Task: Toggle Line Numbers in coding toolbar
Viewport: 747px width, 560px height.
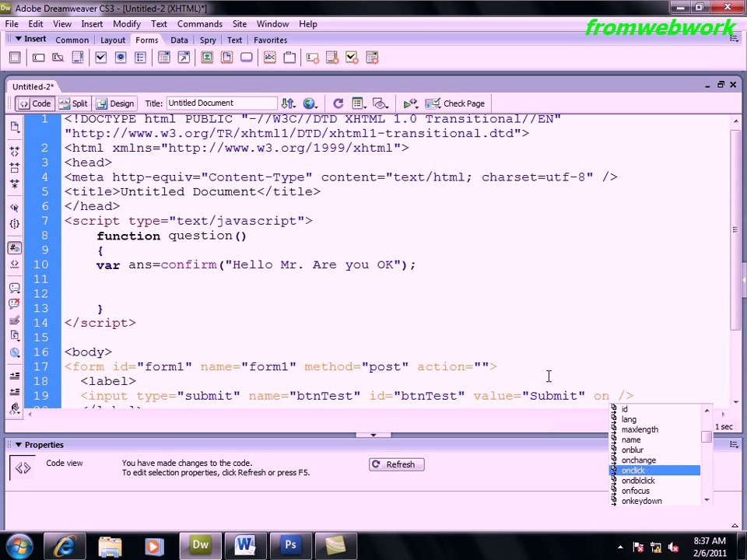Action: pyautogui.click(x=14, y=247)
